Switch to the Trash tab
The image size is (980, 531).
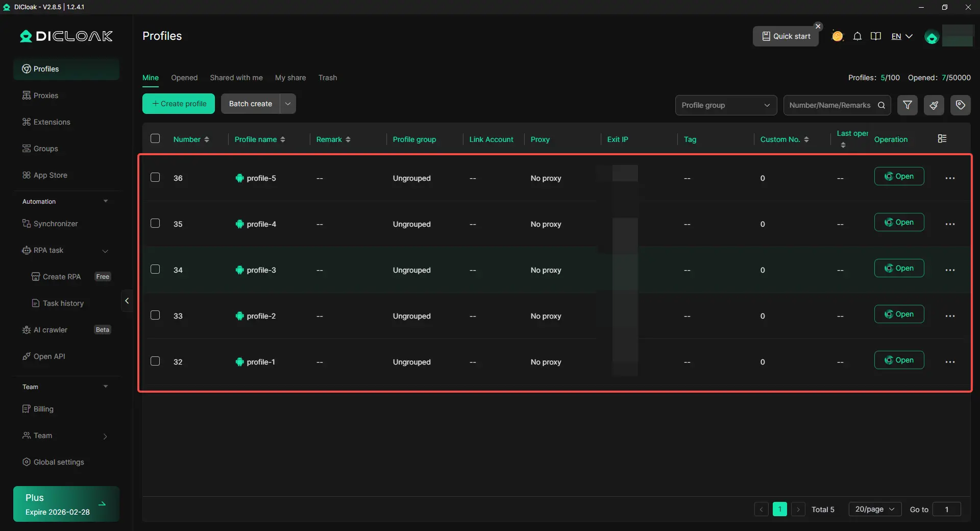(x=328, y=78)
